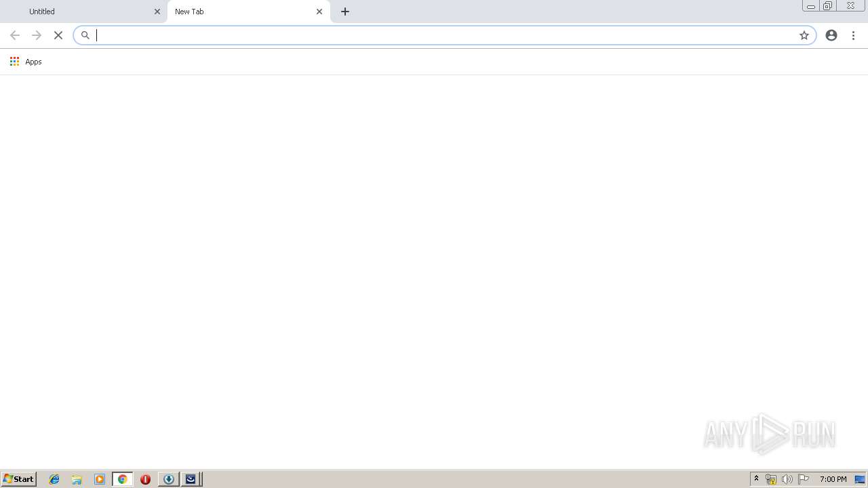Open the volume control in tray
The width and height of the screenshot is (868, 488).
pos(787,479)
